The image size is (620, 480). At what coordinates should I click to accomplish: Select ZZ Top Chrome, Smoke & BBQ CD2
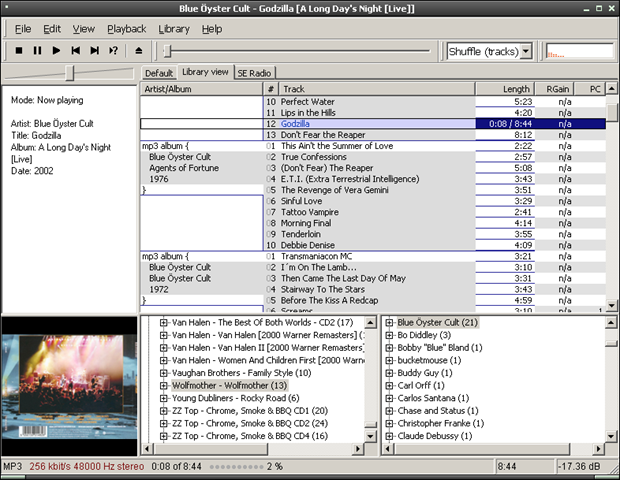point(250,423)
